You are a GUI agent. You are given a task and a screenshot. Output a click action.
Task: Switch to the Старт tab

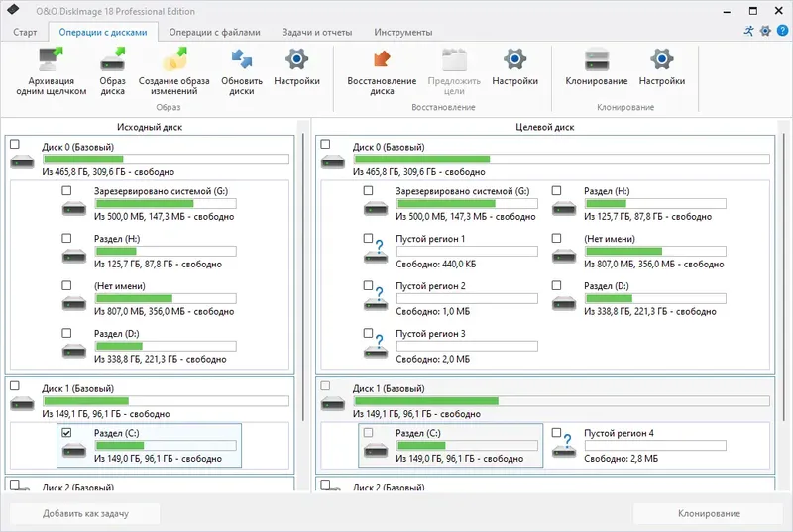(x=25, y=32)
